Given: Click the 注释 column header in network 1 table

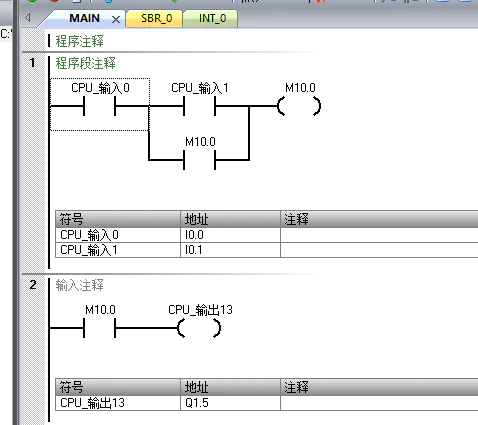Looking at the screenshot, I should (379, 219).
